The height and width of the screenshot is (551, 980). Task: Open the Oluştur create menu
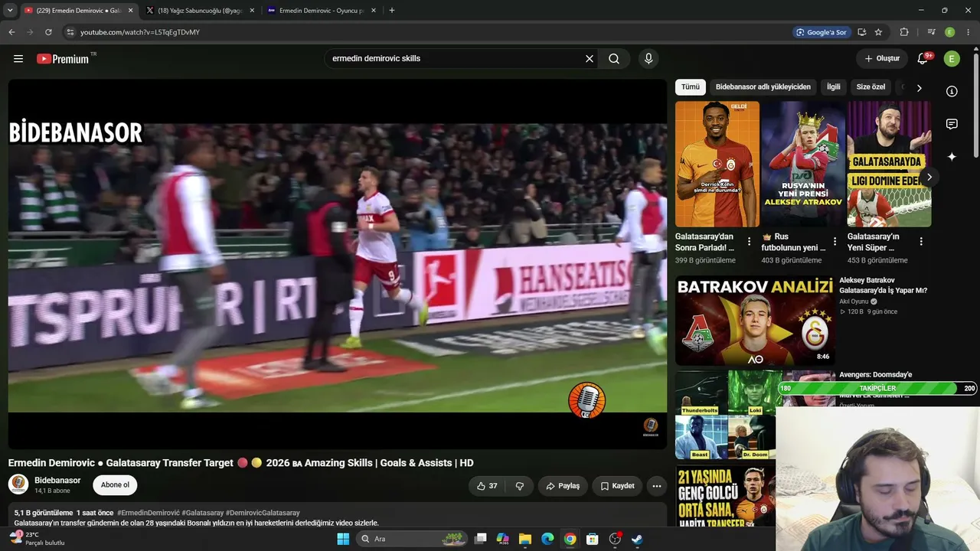point(882,59)
